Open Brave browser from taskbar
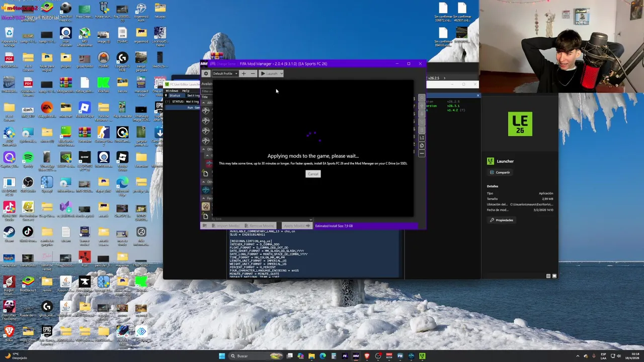Viewport: 644px width, 362px height. pos(367,356)
